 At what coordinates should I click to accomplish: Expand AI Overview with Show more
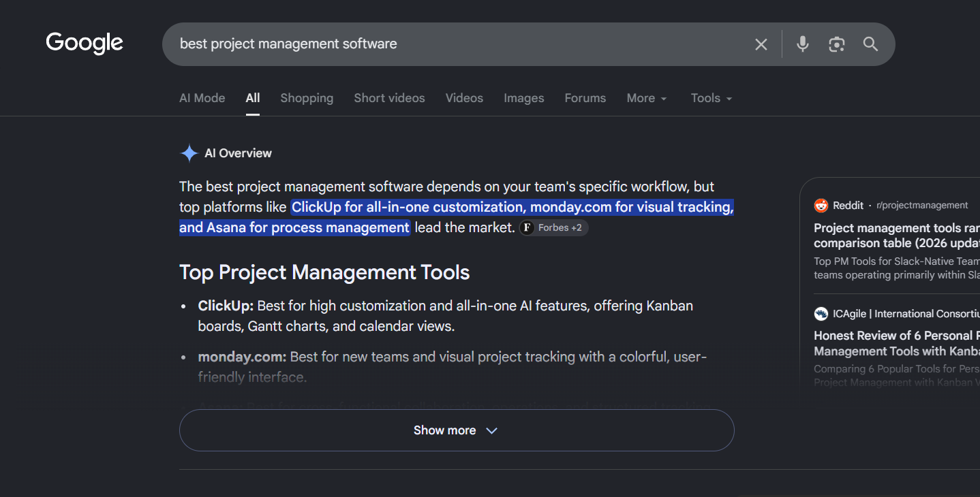coord(457,430)
